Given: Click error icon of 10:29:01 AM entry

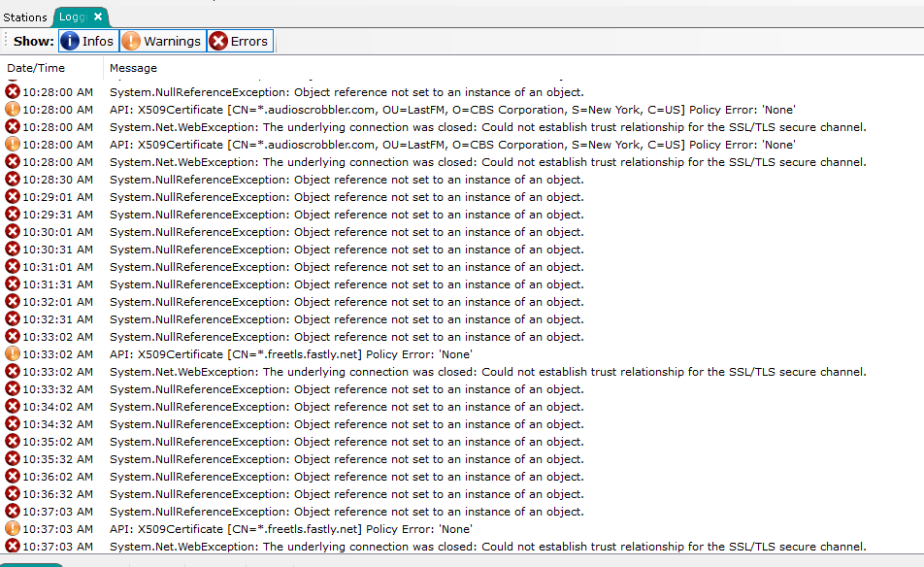Looking at the screenshot, I should [x=13, y=197].
